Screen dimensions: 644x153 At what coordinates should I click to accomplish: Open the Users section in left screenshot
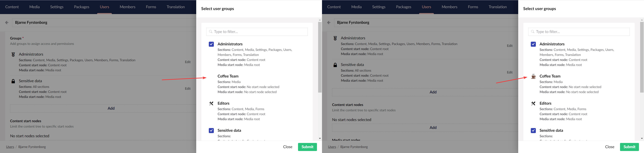click(104, 7)
